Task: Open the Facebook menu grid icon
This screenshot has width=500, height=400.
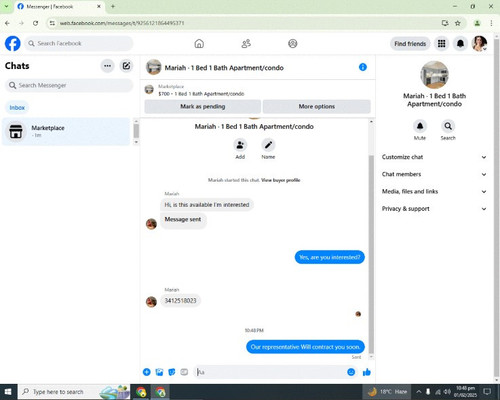Action: (442, 44)
